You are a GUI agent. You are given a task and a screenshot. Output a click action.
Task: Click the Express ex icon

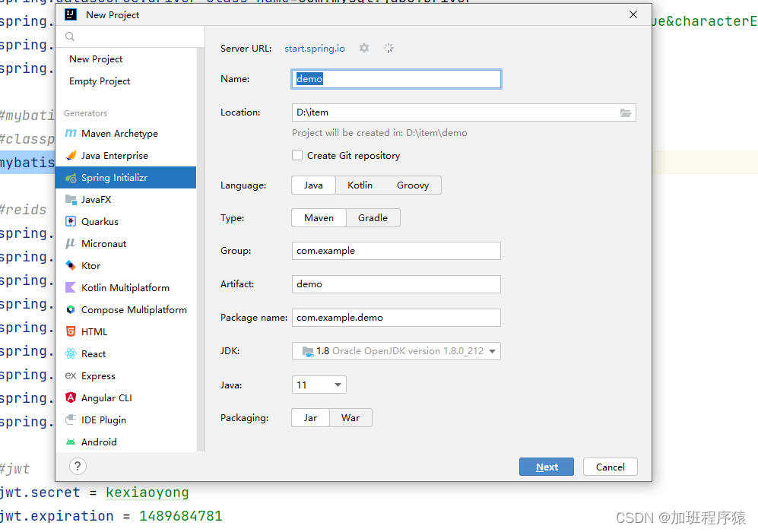[x=71, y=375]
